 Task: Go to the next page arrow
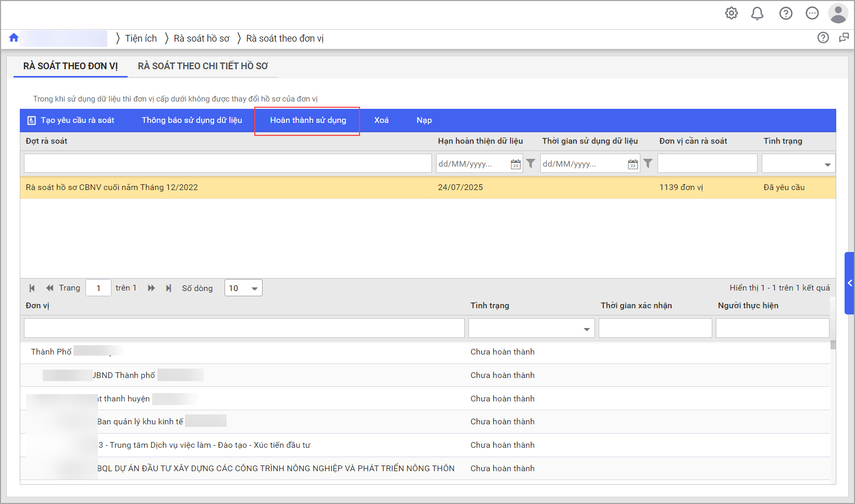click(x=151, y=288)
